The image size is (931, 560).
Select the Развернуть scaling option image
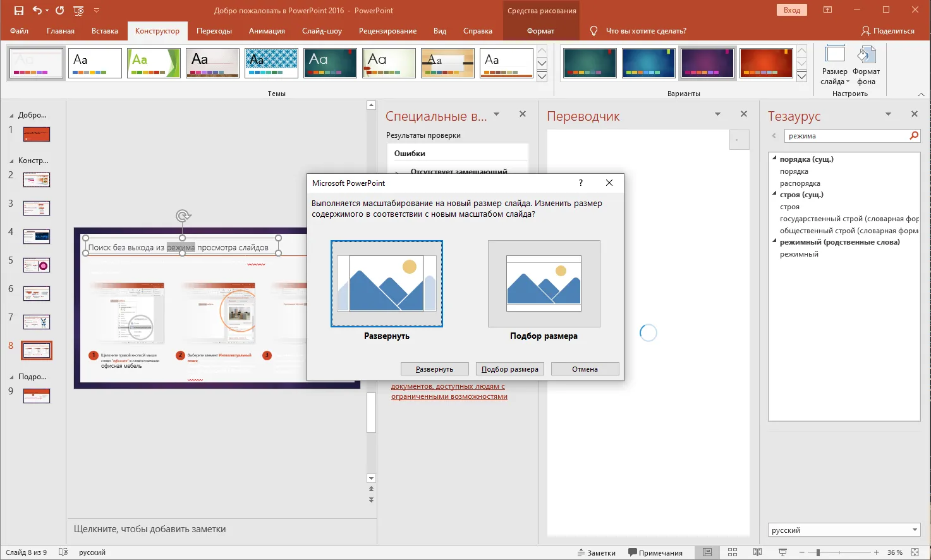click(x=387, y=284)
